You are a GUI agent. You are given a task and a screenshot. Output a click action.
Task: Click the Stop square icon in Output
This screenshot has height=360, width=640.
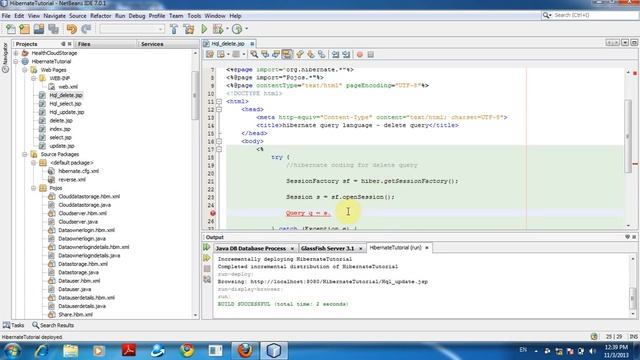point(207,269)
